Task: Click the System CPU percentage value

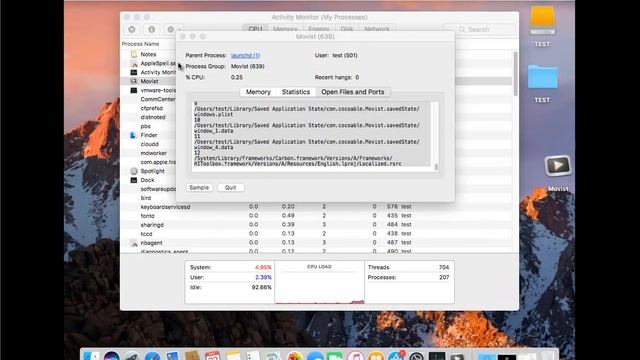Action: [x=263, y=267]
